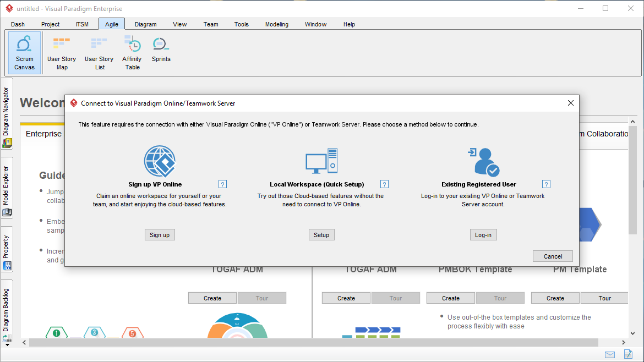Viewport: 644px width, 362px height.
Task: Open the Tools tab
Action: coord(242,24)
